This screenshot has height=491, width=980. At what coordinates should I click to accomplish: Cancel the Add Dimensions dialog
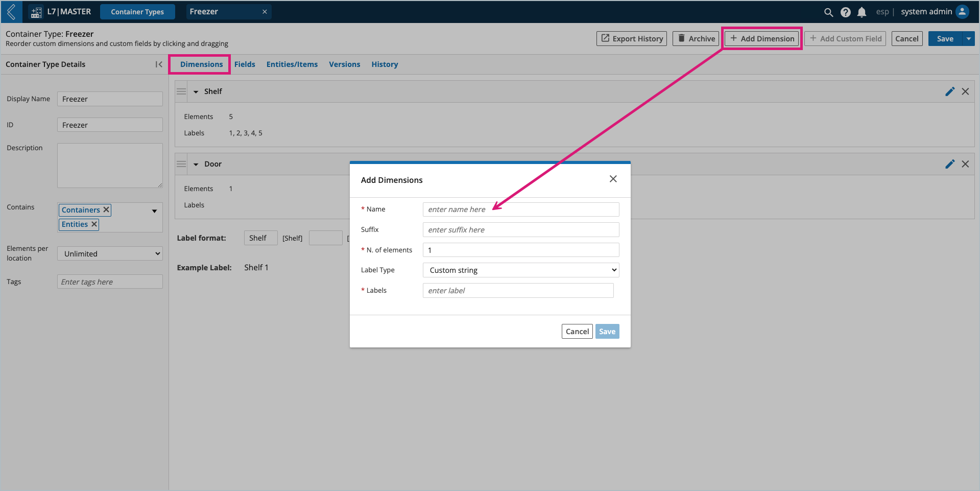(577, 332)
